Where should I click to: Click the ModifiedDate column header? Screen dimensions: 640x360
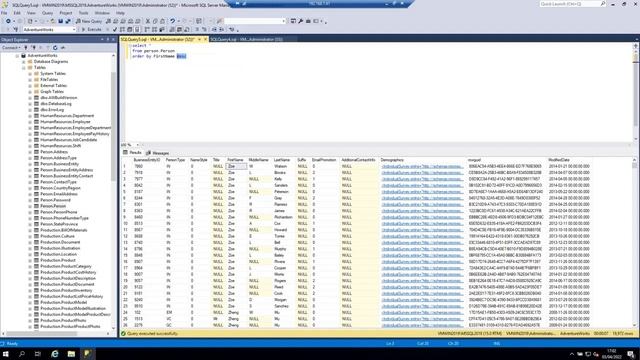coord(559,160)
